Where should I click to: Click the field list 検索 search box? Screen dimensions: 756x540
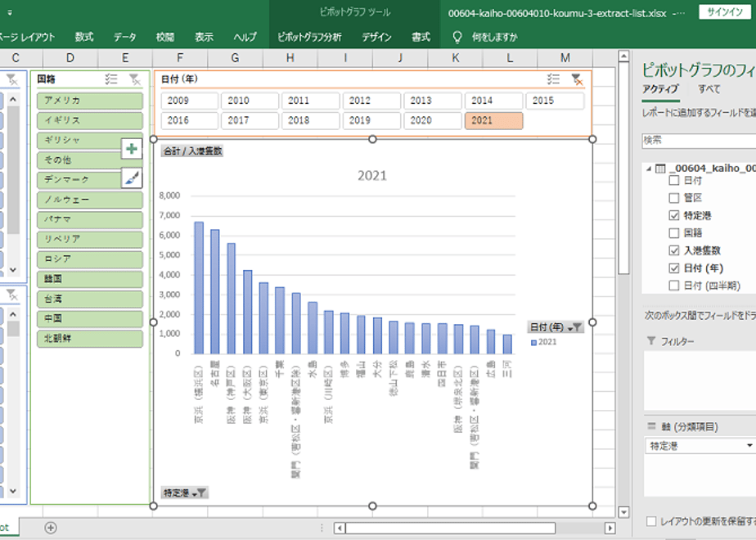click(699, 140)
